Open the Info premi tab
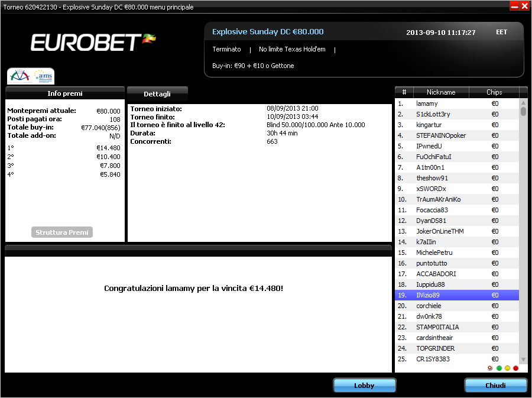 point(65,93)
